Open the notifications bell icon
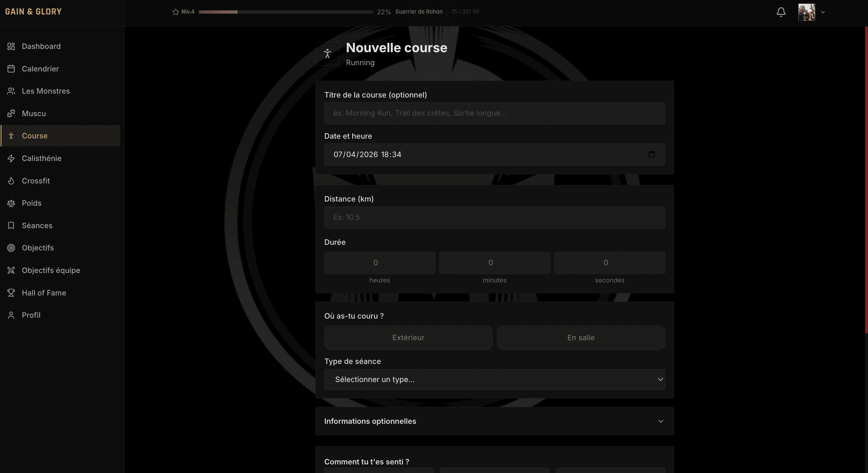 point(781,12)
